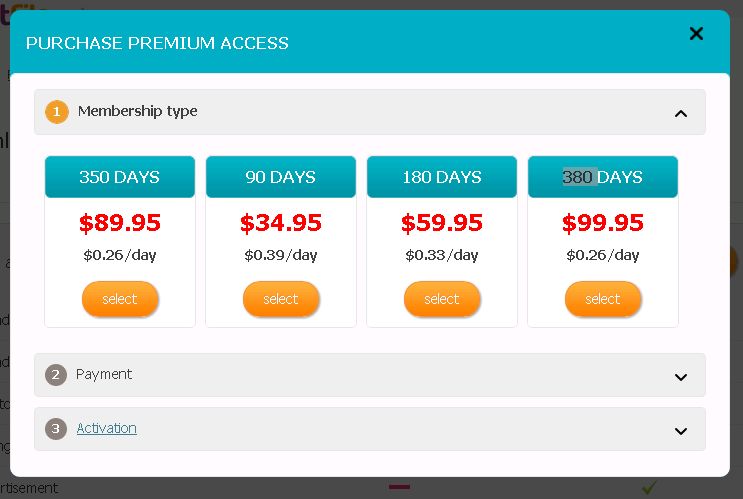
Task: Click the 90 DAYS plan header
Action: [x=281, y=177]
